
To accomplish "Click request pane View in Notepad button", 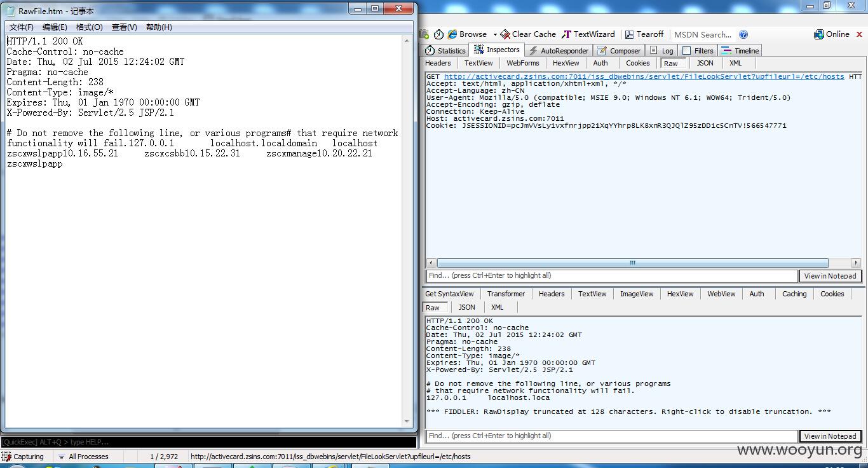I will point(830,276).
